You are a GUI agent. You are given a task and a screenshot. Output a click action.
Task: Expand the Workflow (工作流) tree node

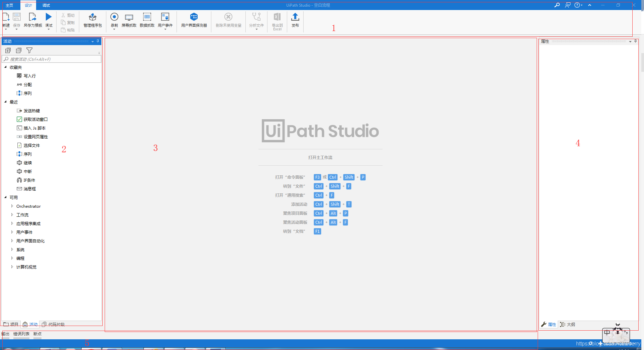pyautogui.click(x=12, y=215)
